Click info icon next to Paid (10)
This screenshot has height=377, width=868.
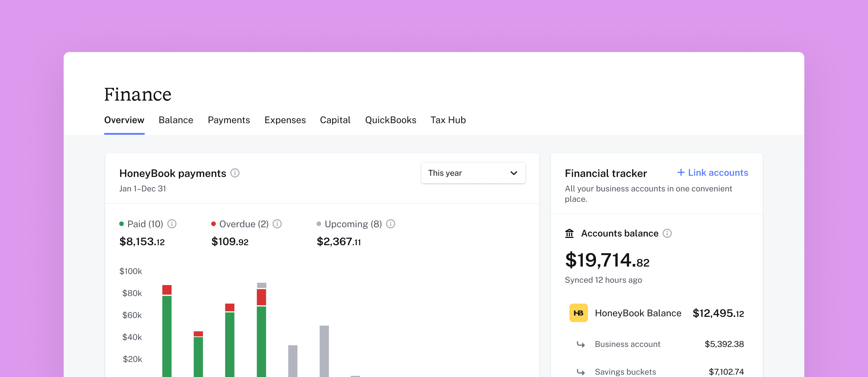172,224
